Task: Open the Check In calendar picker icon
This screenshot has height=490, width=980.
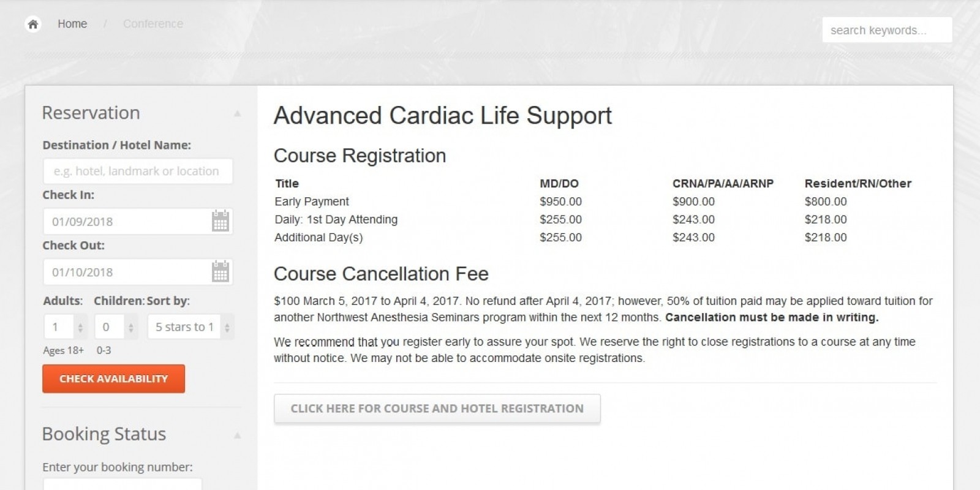Action: [220, 221]
